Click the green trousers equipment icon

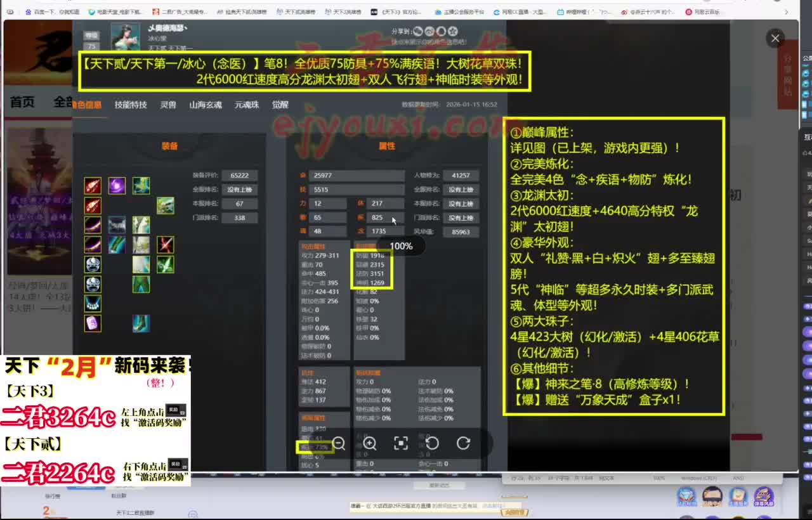pyautogui.click(x=141, y=284)
